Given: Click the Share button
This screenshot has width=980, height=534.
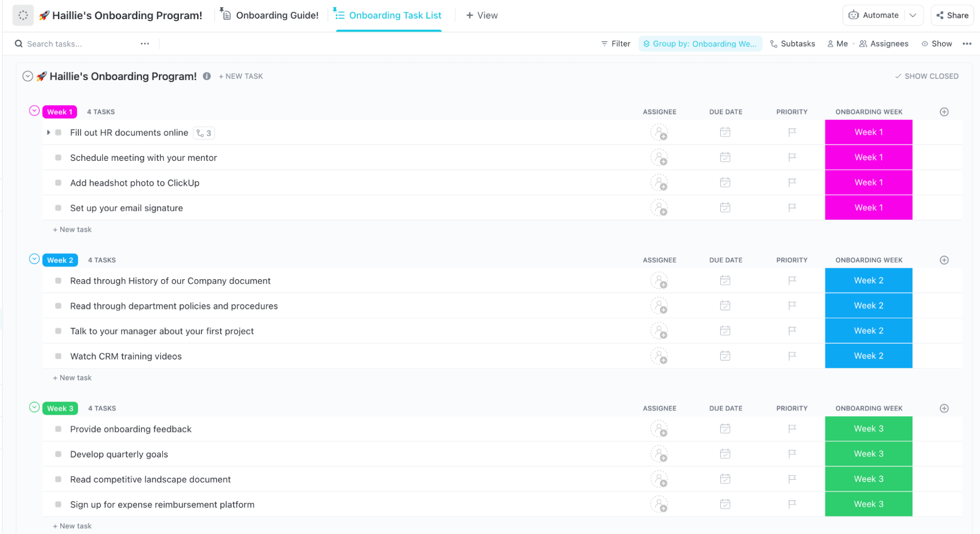Looking at the screenshot, I should [952, 15].
